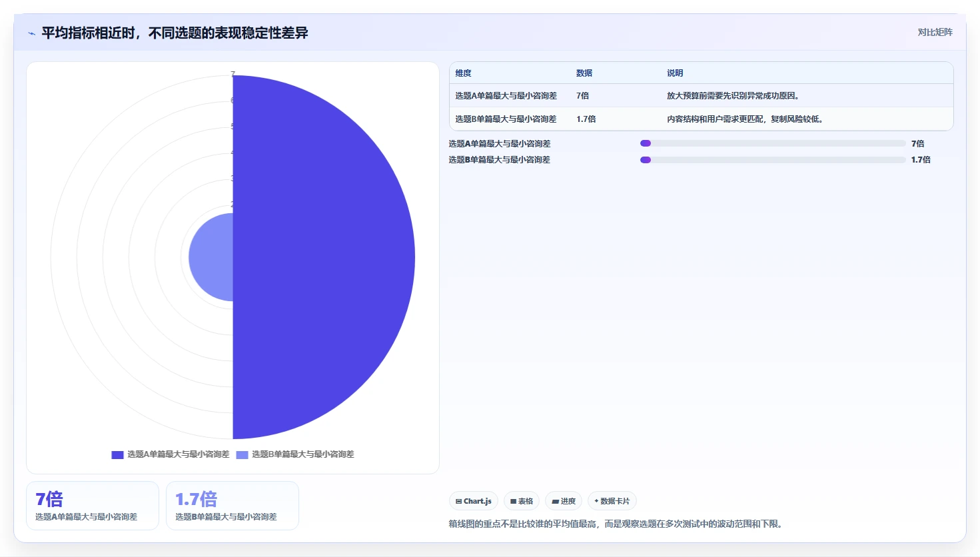Select the 数据卡片 tag chip

click(x=612, y=501)
